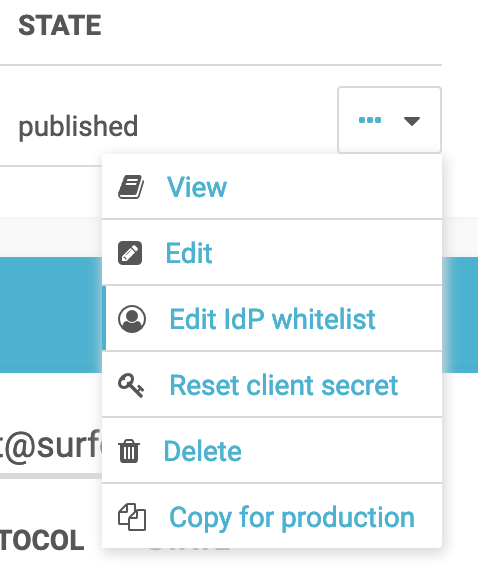Viewport: 478px width, 574px height.
Task: Click the partially hidden surf email text
Action: [x=51, y=447]
